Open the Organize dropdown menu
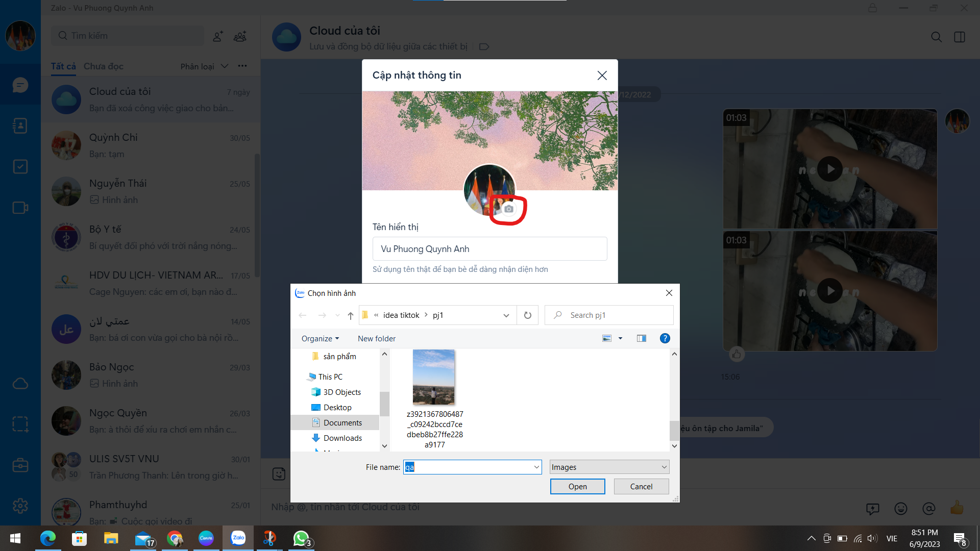 (x=320, y=338)
